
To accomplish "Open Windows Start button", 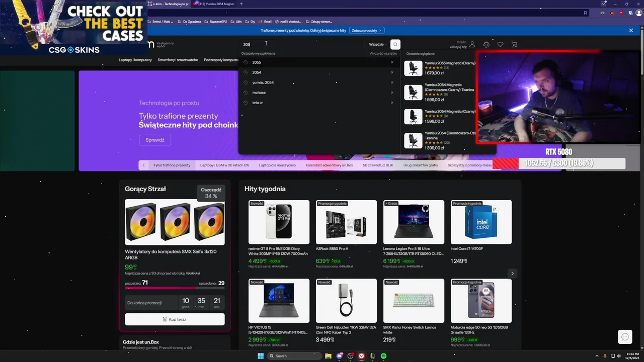I will coord(261,356).
